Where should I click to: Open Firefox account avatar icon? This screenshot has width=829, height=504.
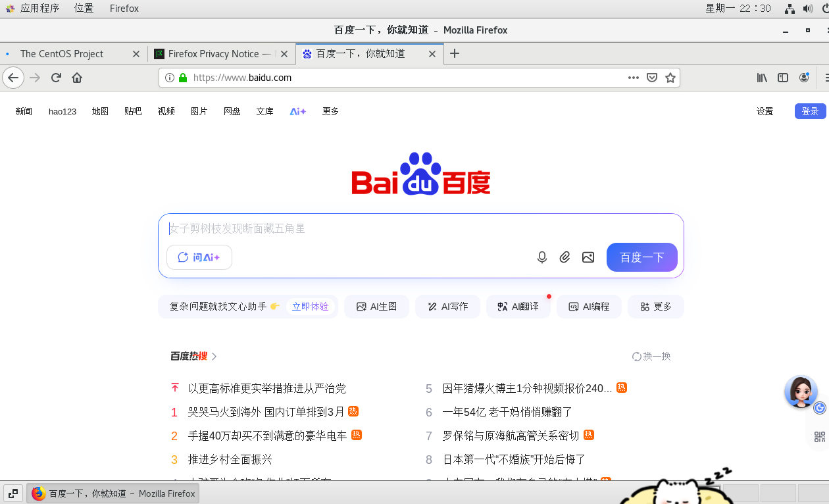tap(804, 78)
